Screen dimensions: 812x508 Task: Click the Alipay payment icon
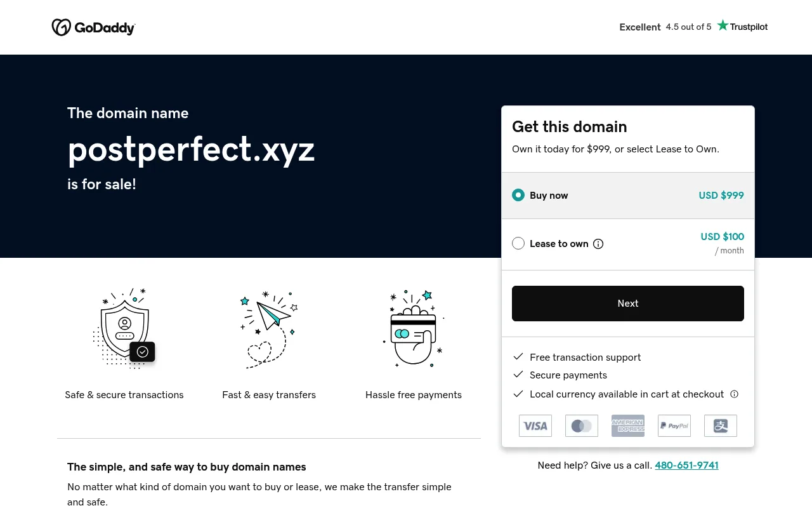pos(721,425)
